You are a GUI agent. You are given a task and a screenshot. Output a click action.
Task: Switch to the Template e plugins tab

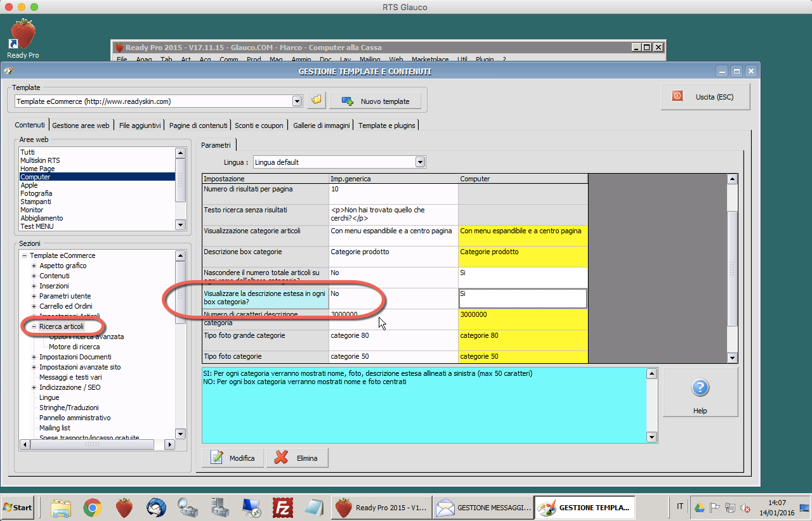(x=387, y=125)
